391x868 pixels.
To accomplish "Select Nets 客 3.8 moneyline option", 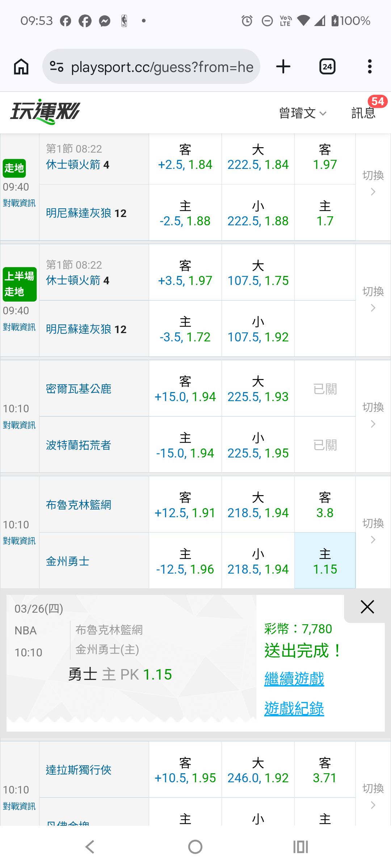I will point(325,505).
